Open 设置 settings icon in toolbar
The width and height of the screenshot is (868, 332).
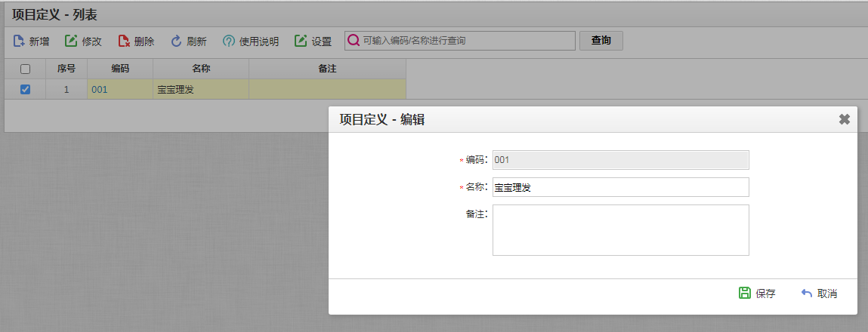pos(301,41)
